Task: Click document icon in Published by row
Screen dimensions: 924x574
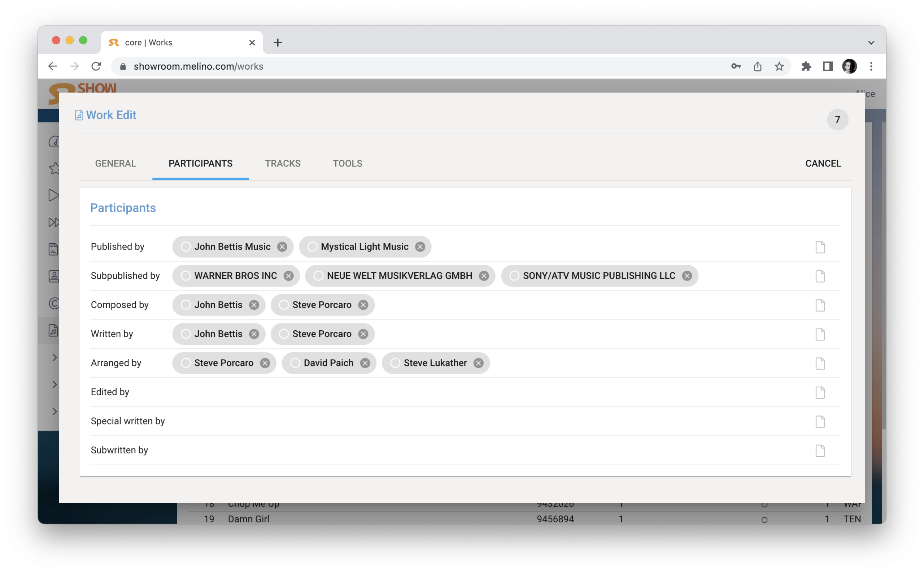Action: (x=820, y=247)
